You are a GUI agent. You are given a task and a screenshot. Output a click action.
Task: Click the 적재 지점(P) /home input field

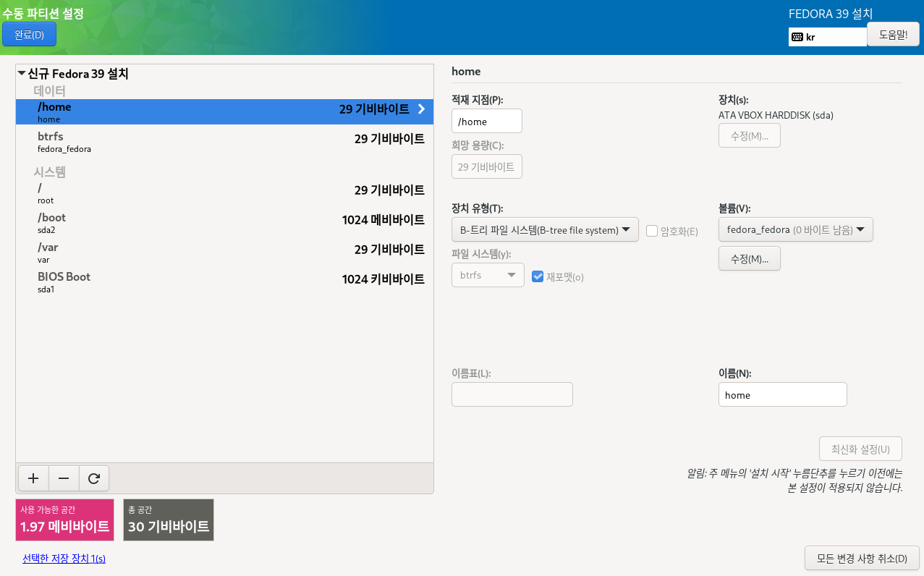pyautogui.click(x=487, y=121)
